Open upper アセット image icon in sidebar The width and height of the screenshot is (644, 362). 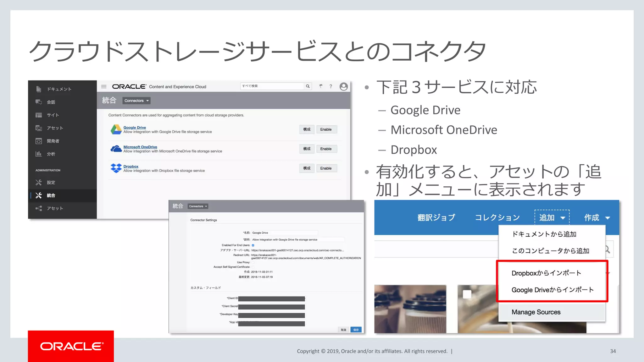(x=38, y=128)
